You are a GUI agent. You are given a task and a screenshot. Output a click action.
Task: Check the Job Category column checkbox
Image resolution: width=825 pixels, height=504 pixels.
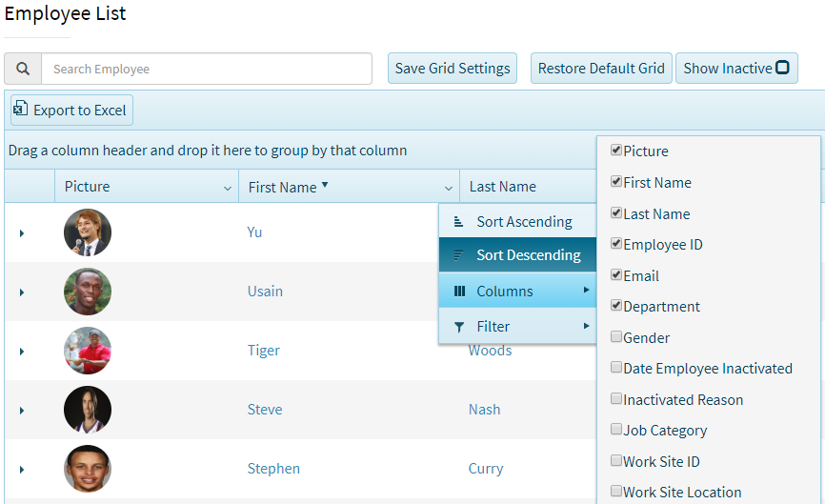616,430
